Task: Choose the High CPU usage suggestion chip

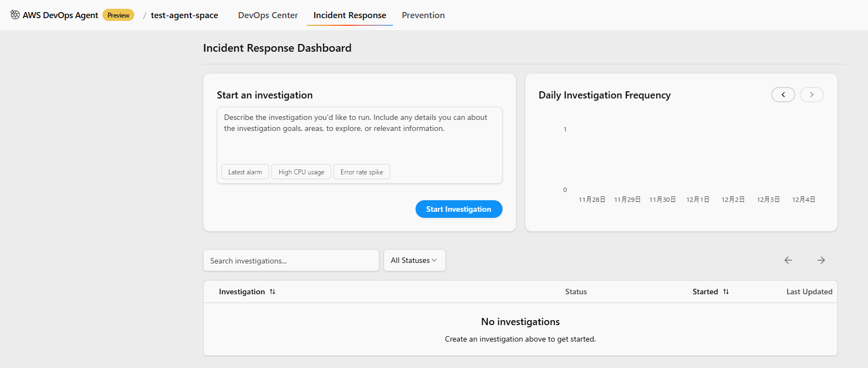Action: click(301, 172)
